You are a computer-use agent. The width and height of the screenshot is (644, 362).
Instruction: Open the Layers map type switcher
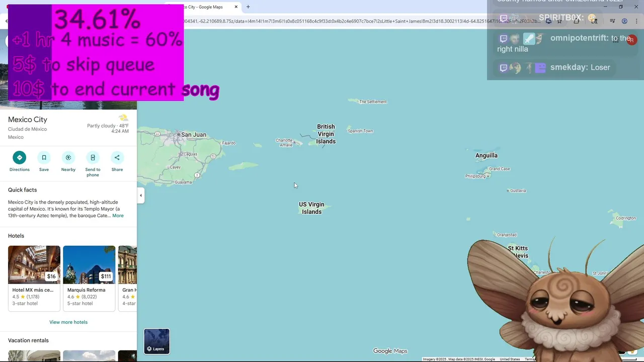point(156,341)
